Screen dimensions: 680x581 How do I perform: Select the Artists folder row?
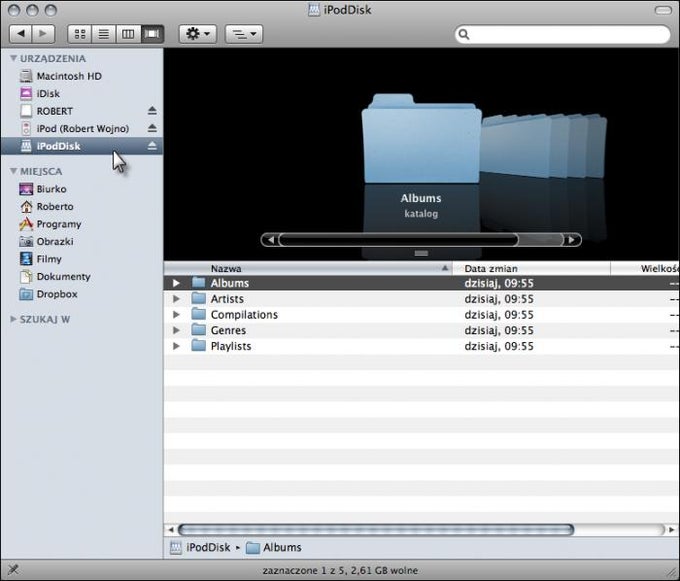click(422, 299)
